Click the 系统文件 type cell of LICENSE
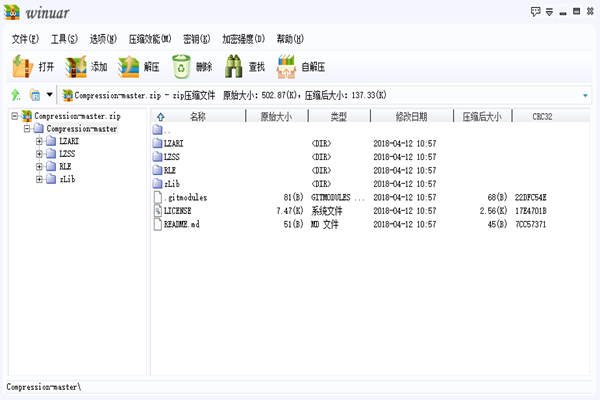This screenshot has height=400, width=600. pyautogui.click(x=327, y=211)
